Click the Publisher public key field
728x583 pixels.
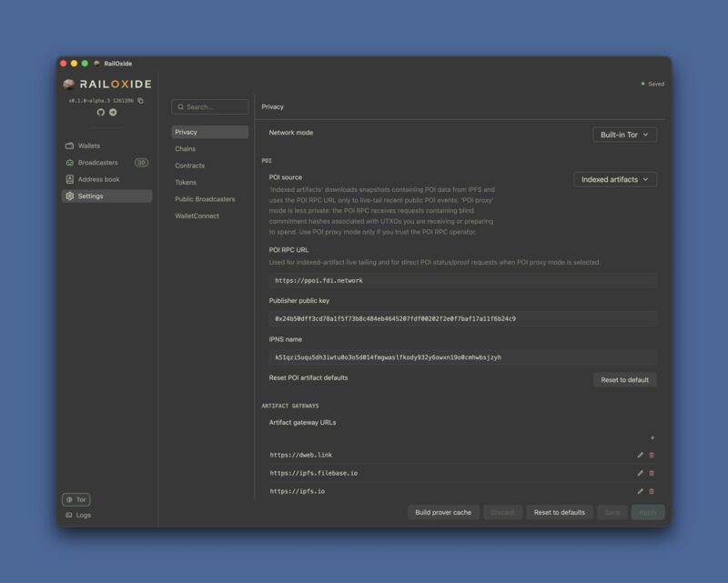[x=463, y=318]
